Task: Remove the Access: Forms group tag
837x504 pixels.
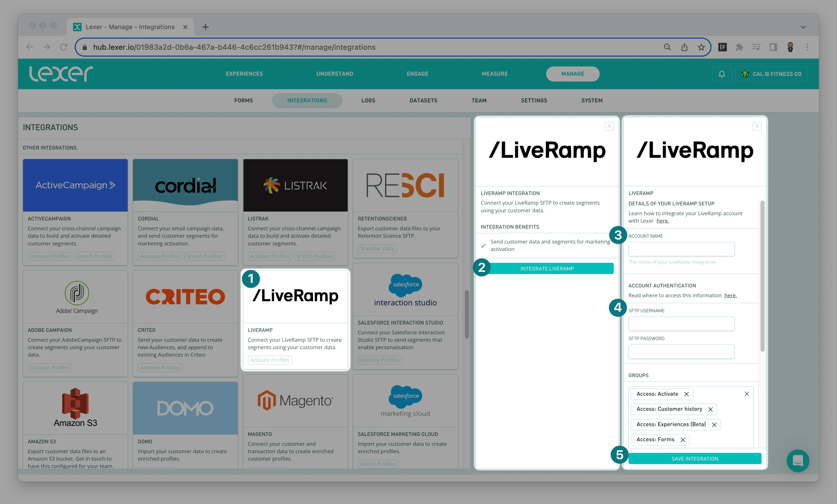Action: tap(683, 440)
